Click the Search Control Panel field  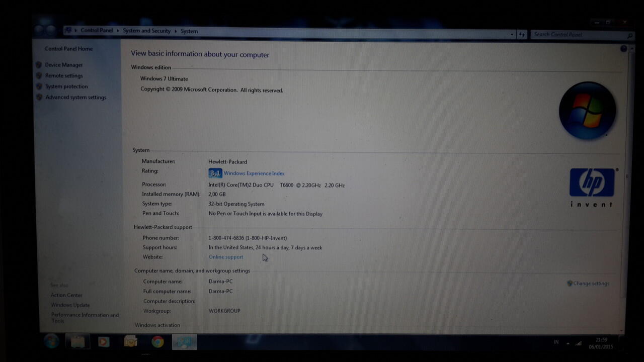pyautogui.click(x=582, y=35)
